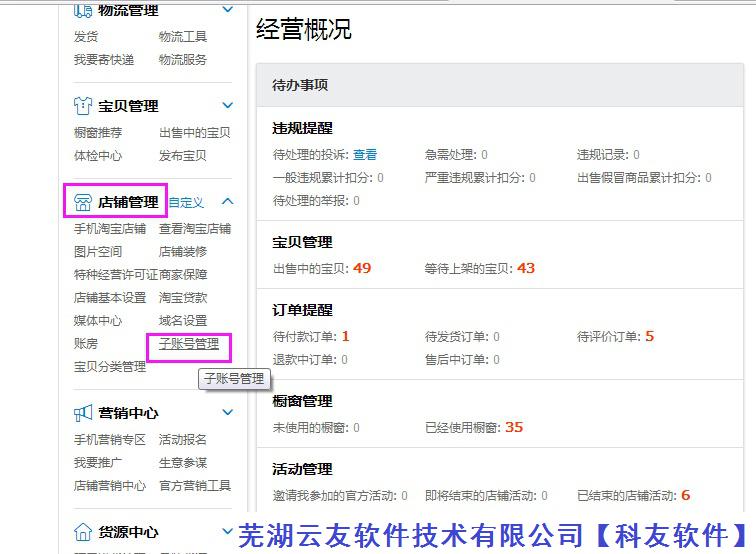Click the 营销中心 megaphone icon
This screenshot has width=756, height=554.
pyautogui.click(x=82, y=413)
